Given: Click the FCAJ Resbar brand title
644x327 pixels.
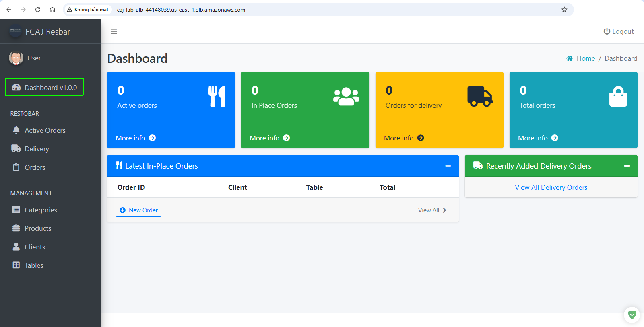Looking at the screenshot, I should pyautogui.click(x=48, y=32).
